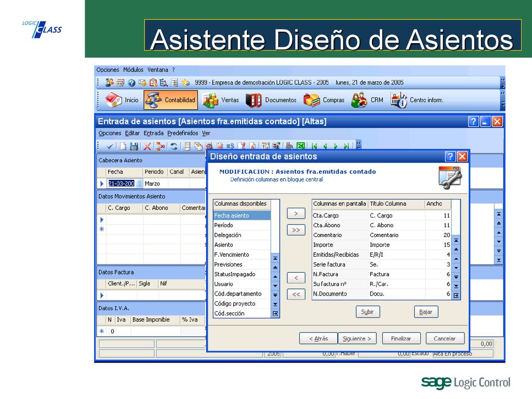The width and height of the screenshot is (532, 399).
Task: Select the N.Documento column row
Action: point(382,294)
